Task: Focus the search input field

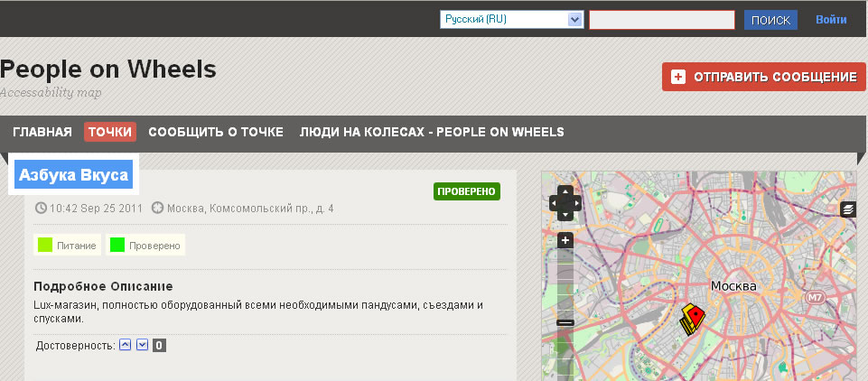Action: [661, 20]
